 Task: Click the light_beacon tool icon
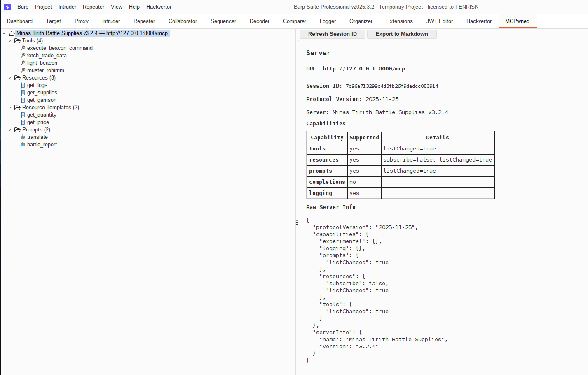[x=22, y=63]
